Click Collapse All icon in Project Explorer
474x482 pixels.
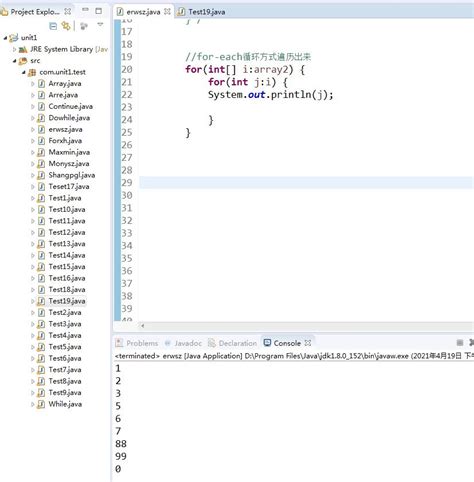(x=53, y=26)
